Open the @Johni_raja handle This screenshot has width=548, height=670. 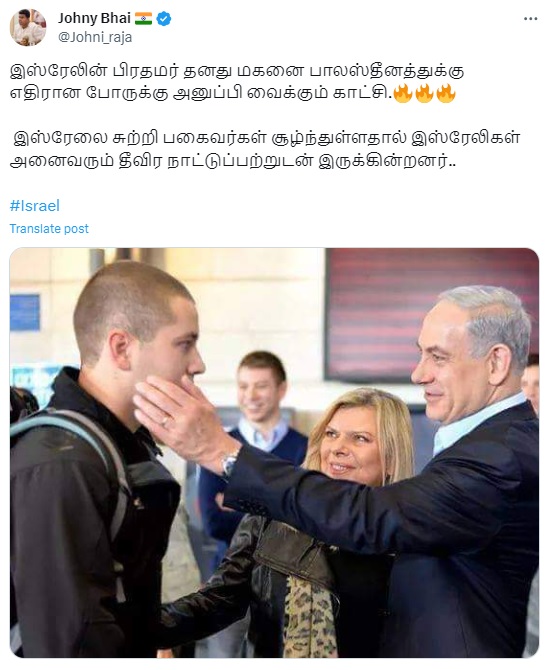tap(95, 38)
